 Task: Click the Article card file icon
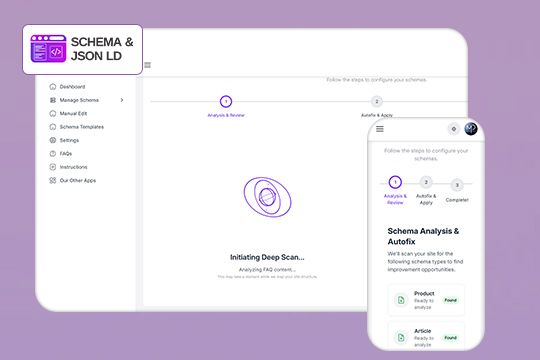(401, 338)
